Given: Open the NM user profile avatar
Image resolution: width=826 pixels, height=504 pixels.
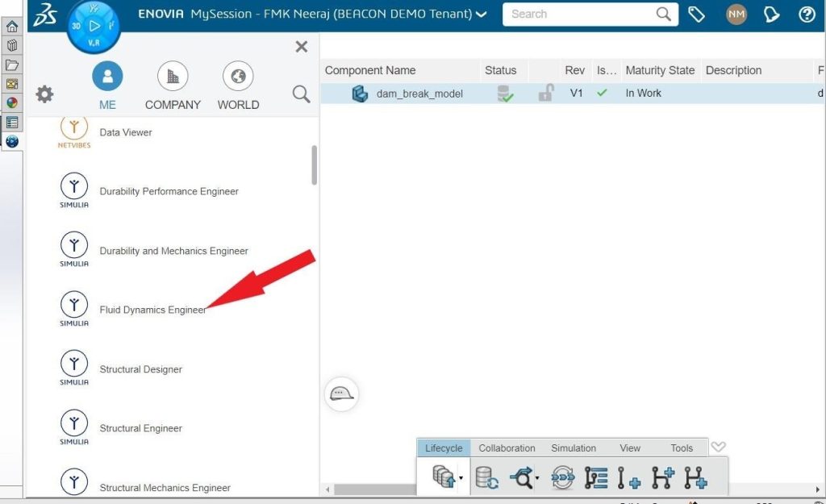Looking at the screenshot, I should tap(736, 15).
